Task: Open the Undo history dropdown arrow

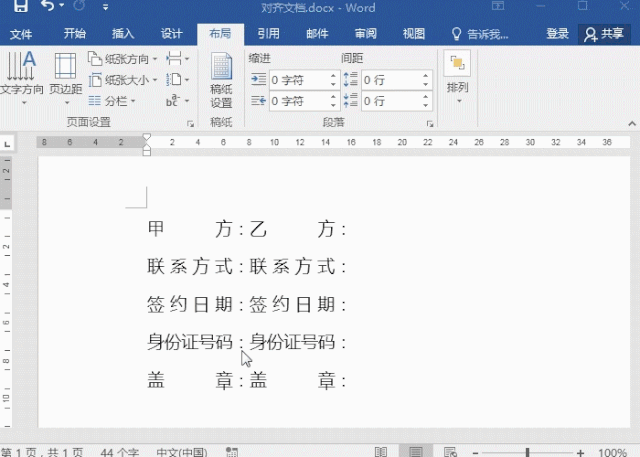Action: click(62, 5)
